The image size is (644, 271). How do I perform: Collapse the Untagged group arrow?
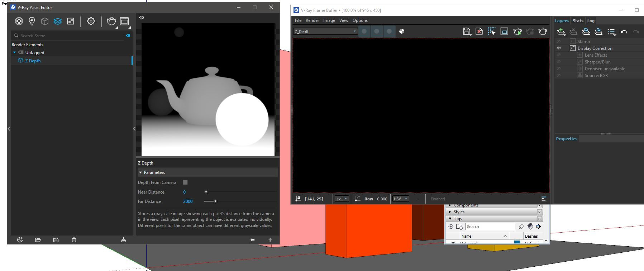tap(14, 53)
